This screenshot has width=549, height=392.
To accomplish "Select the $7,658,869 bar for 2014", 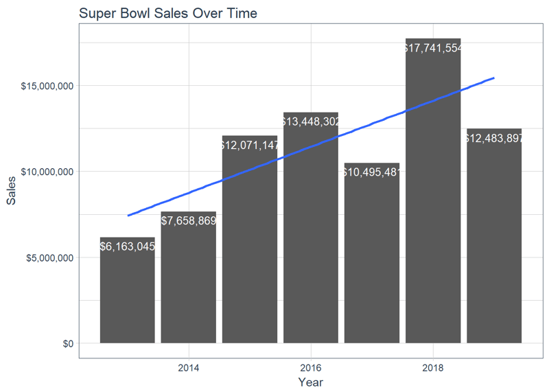I will coord(188,277).
